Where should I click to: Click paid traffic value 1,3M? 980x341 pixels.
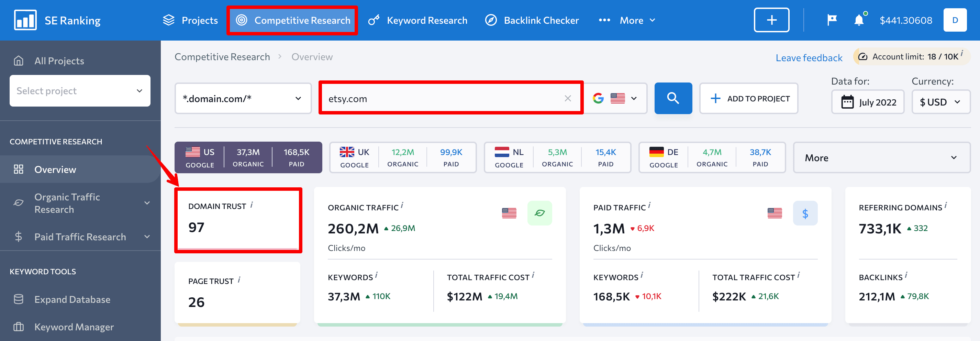coord(609,229)
